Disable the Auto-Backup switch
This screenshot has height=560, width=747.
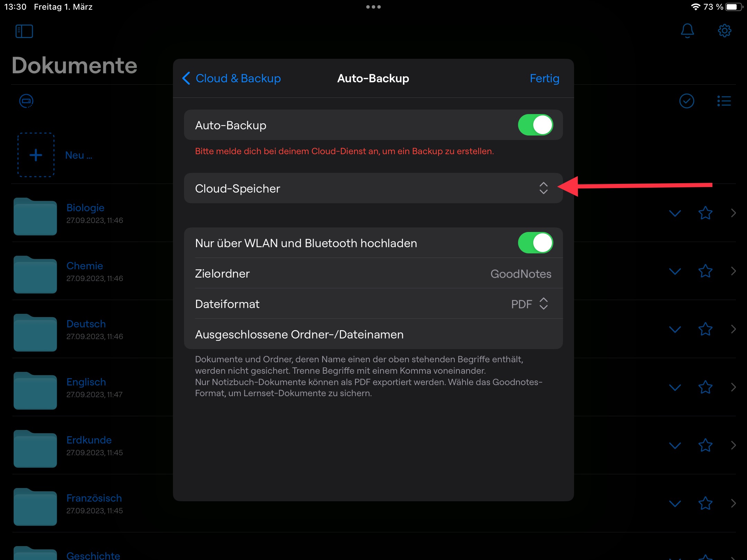point(535,125)
